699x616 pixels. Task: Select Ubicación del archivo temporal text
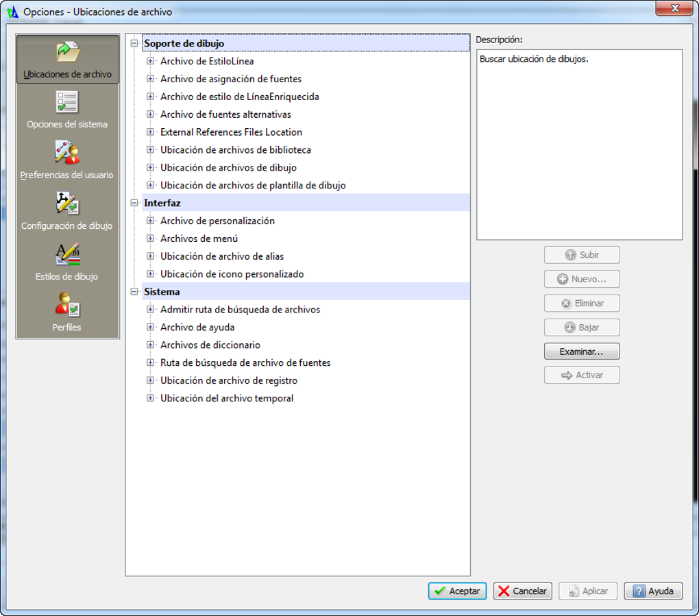tap(227, 398)
